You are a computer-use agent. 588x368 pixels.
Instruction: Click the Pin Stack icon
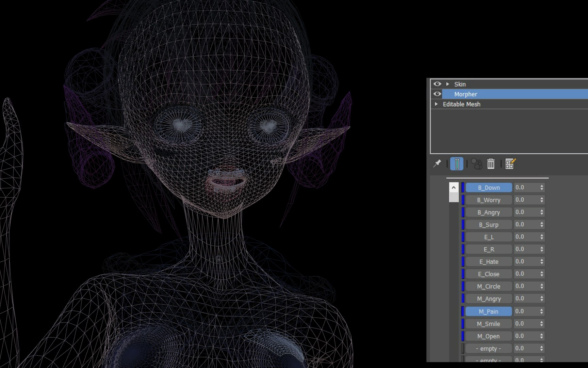(437, 164)
